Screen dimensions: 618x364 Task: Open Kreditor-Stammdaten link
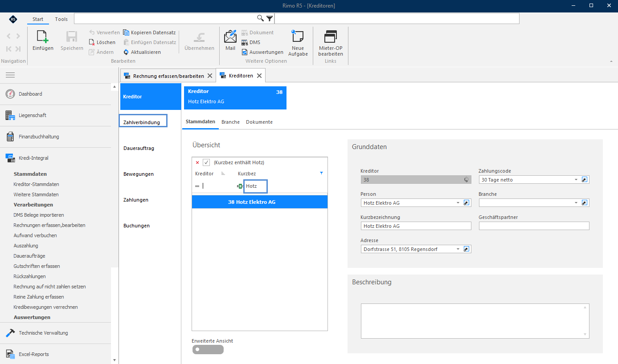coord(36,184)
